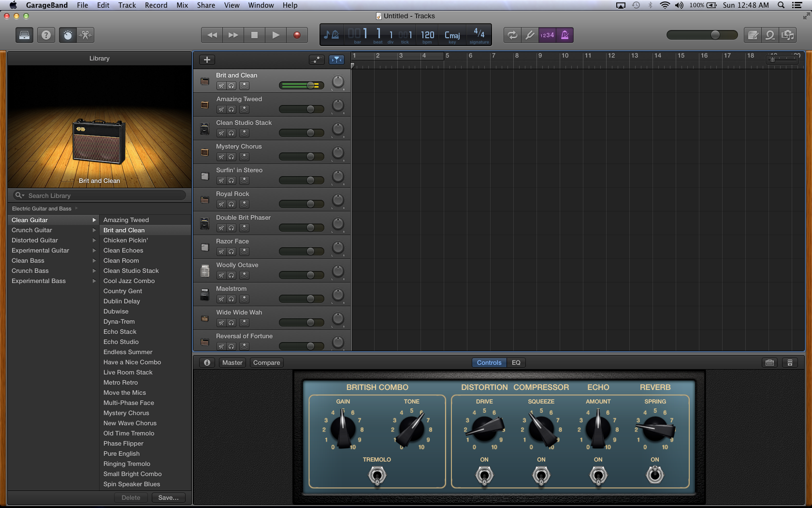This screenshot has height=508, width=812.
Task: Add a new track with plus button
Action: (207, 60)
